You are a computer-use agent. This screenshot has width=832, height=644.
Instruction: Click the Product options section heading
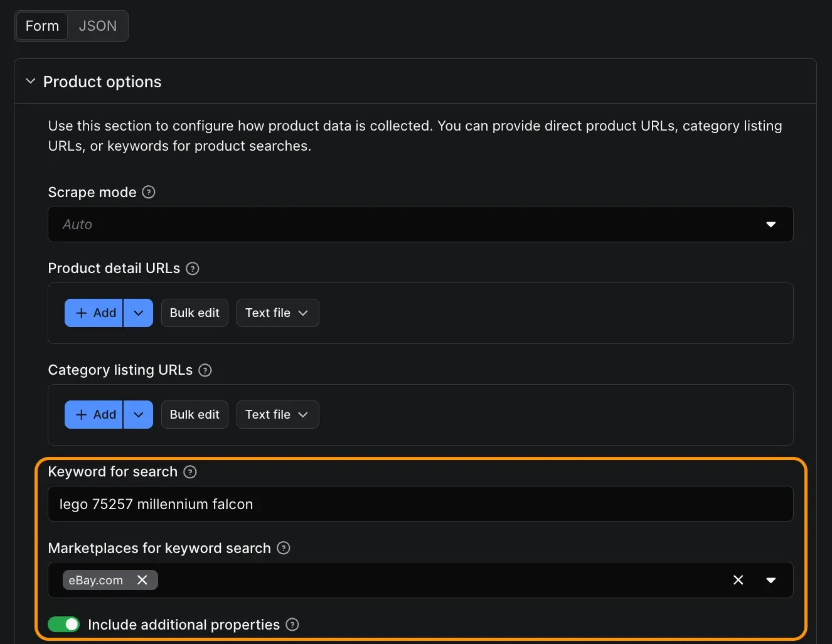(x=102, y=82)
